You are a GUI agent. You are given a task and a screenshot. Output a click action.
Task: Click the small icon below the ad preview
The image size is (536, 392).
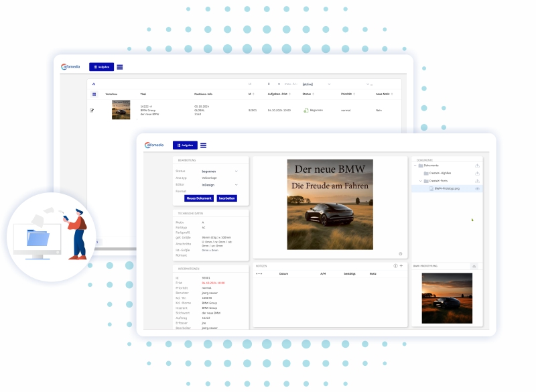coord(400,254)
